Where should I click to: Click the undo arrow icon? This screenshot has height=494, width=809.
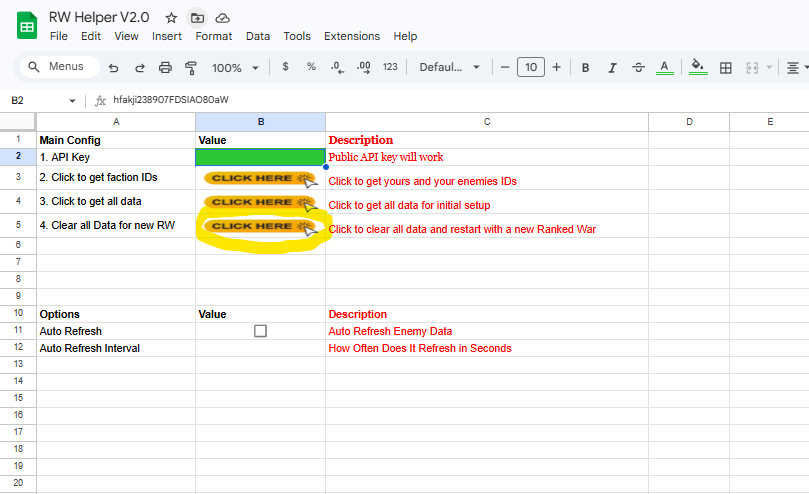[113, 67]
